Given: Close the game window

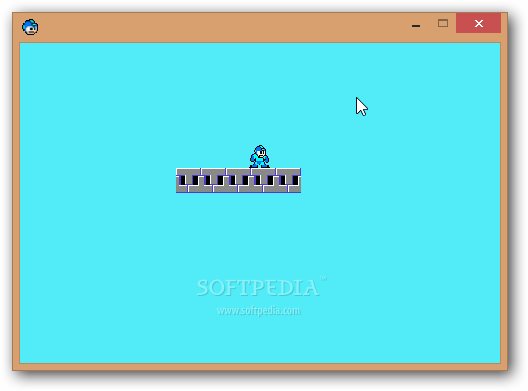Looking at the screenshot, I should 478,23.
